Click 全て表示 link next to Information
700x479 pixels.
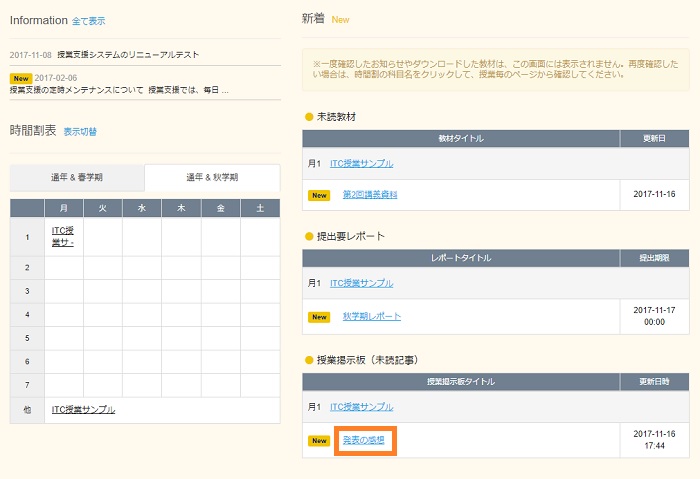coord(88,21)
